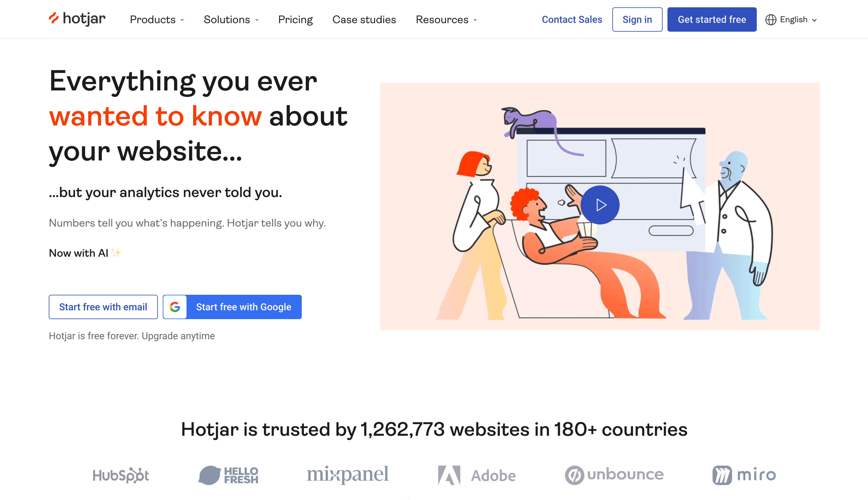868x500 pixels.
Task: Click the Get started free button
Action: [x=712, y=19]
